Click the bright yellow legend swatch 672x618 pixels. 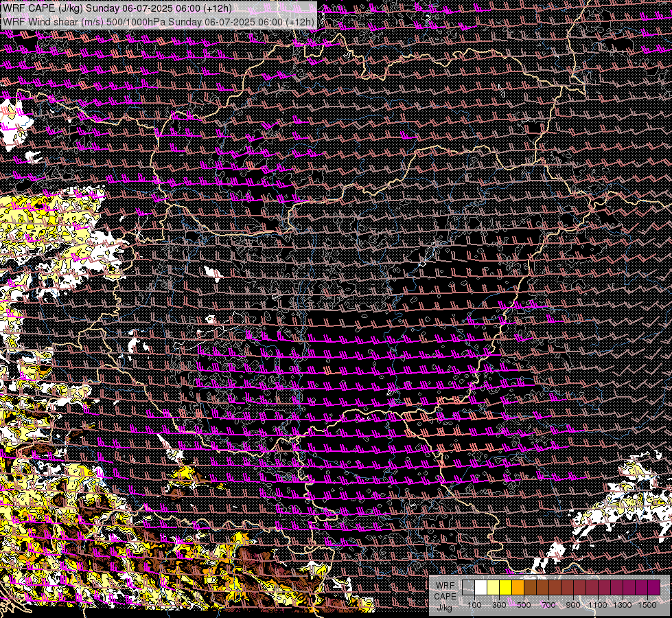point(506,587)
